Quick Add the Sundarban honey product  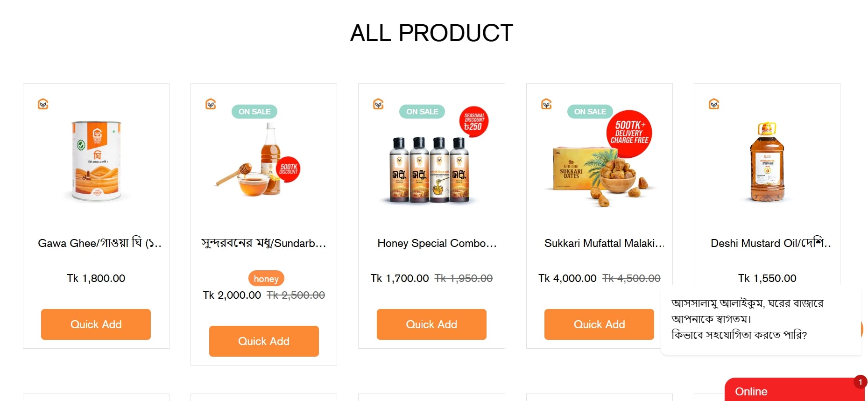[x=264, y=341]
